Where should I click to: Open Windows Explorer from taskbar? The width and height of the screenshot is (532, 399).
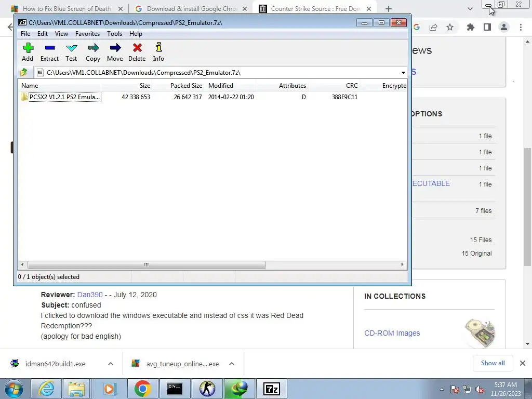pyautogui.click(x=76, y=389)
